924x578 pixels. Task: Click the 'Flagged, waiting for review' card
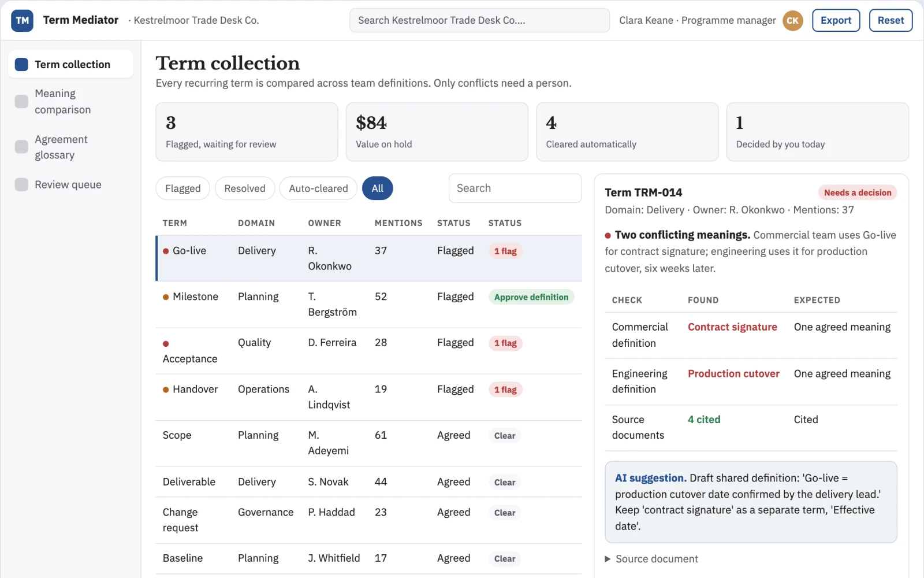[x=247, y=132]
